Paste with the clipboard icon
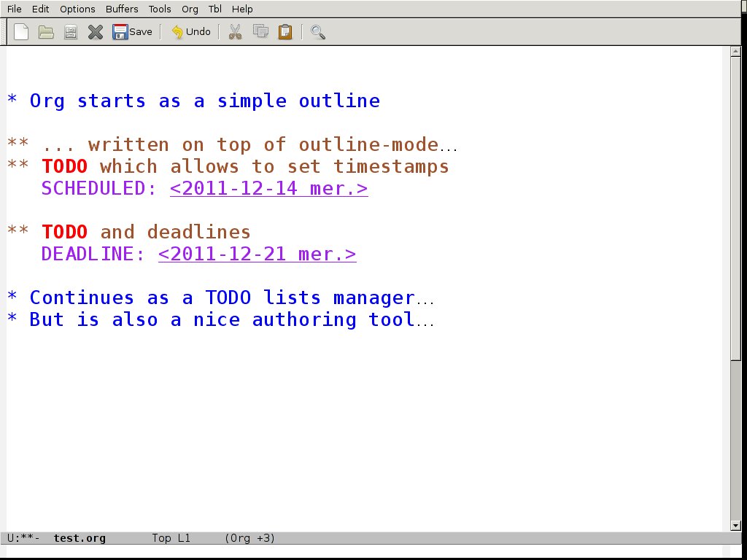 (285, 32)
